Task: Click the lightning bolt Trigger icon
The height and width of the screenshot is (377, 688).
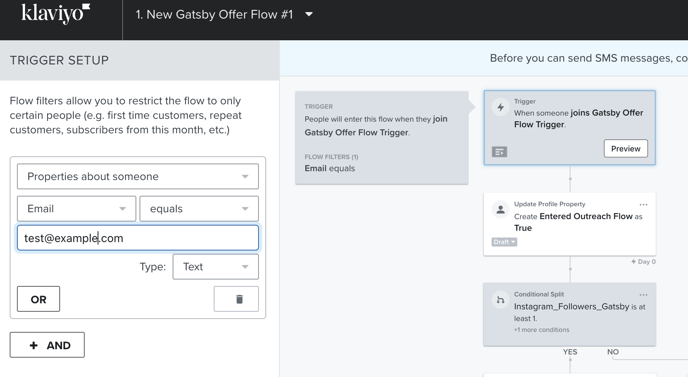Action: [x=500, y=107]
